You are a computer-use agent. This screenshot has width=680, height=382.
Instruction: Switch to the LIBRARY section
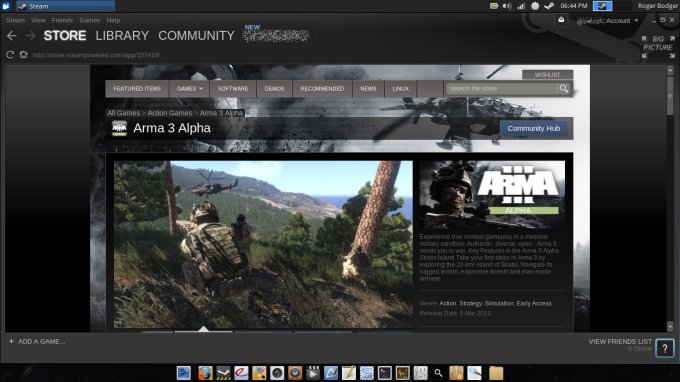coord(122,36)
